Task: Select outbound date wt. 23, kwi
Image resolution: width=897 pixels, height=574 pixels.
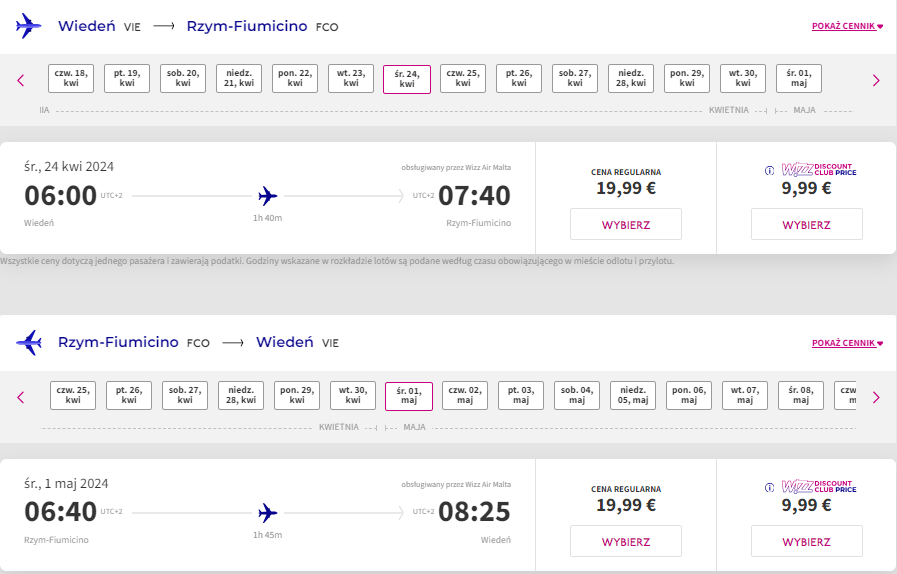Action: pos(351,78)
